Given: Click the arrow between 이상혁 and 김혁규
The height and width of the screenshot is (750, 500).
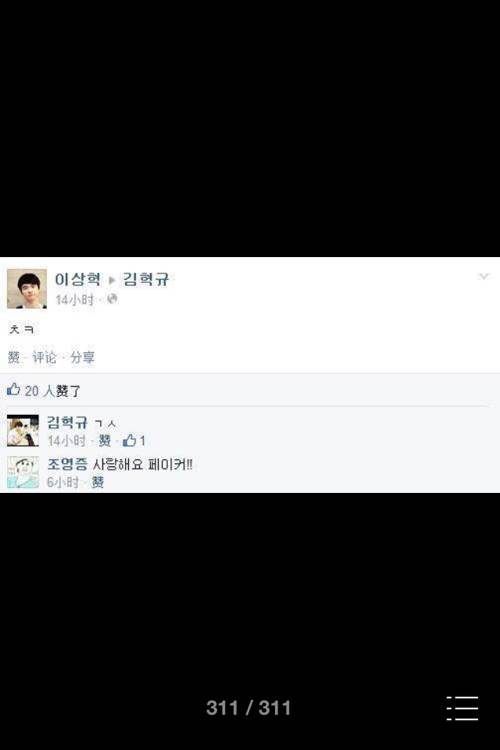Looking at the screenshot, I should pos(112,280).
